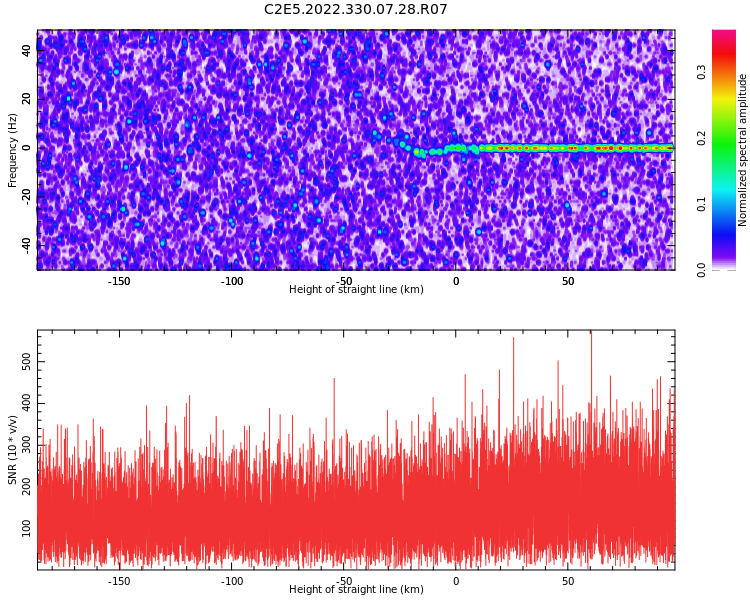Screen dimensions: 750x600
Task: Click the bright signal track near 50 km
Action: coord(568,148)
